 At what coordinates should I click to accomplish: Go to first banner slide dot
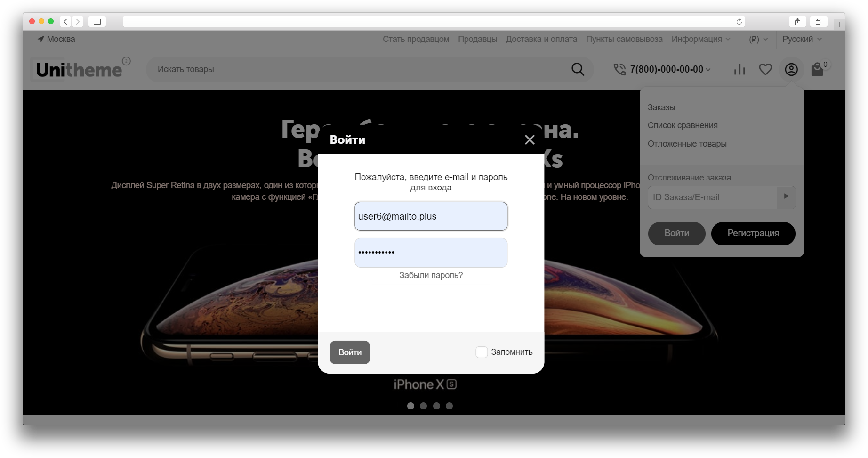410,406
